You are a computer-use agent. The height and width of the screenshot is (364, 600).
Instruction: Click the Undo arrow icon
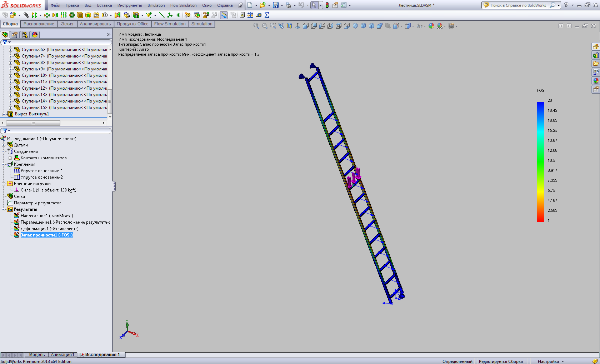coord(301,5)
